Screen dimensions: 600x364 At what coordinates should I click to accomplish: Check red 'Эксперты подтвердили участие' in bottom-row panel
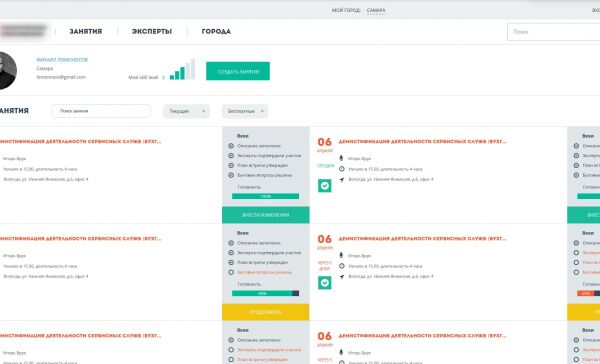point(231,350)
